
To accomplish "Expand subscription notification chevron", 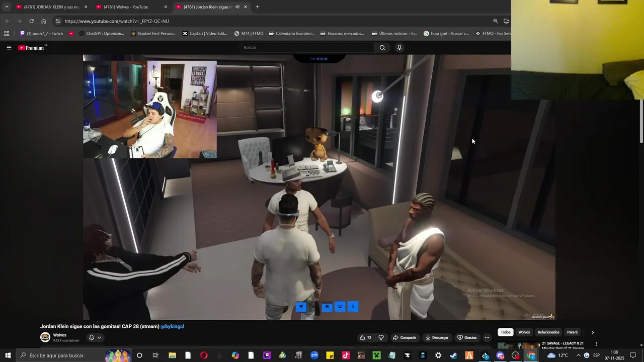I will 99,337.
